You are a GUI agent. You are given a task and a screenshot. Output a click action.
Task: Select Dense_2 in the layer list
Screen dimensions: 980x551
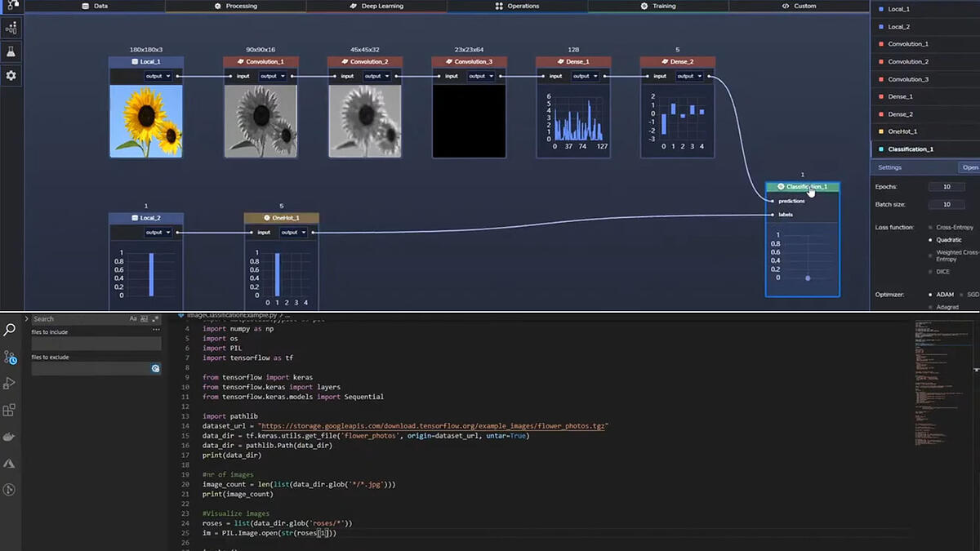pos(924,114)
